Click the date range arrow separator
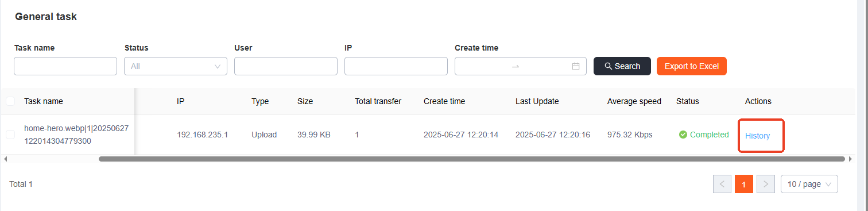This screenshot has height=211, width=868. pyautogui.click(x=516, y=66)
